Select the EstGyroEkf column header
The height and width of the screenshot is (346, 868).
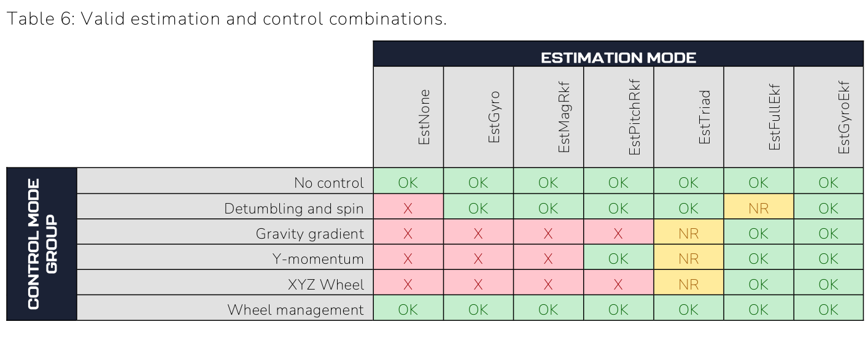pyautogui.click(x=844, y=117)
